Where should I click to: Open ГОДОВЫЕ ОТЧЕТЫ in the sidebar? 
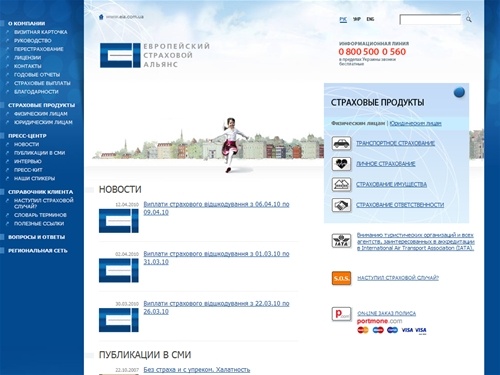[x=37, y=75]
